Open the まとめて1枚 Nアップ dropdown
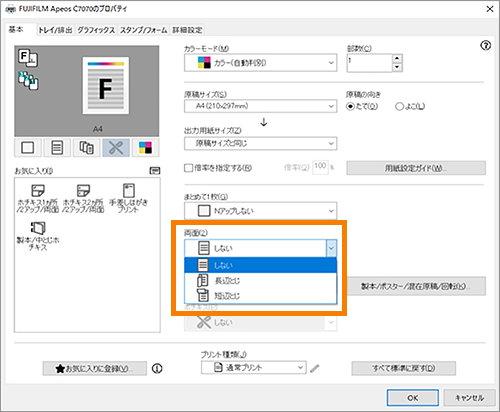 coord(260,211)
